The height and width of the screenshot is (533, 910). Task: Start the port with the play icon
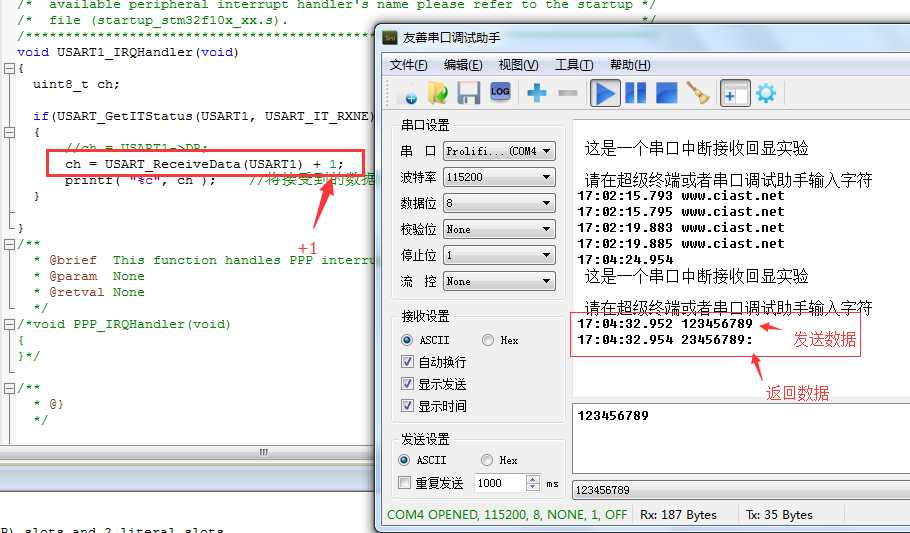tap(604, 93)
